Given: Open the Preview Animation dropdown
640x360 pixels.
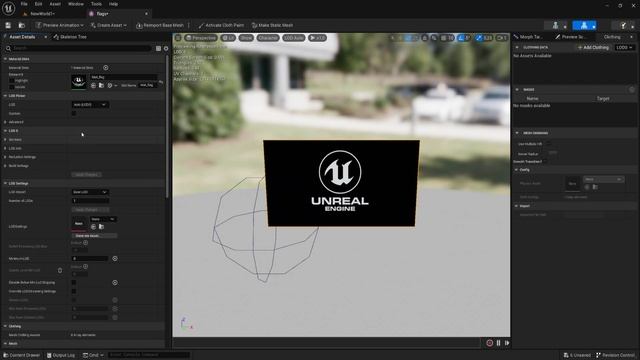Looking at the screenshot, I should 60,25.
